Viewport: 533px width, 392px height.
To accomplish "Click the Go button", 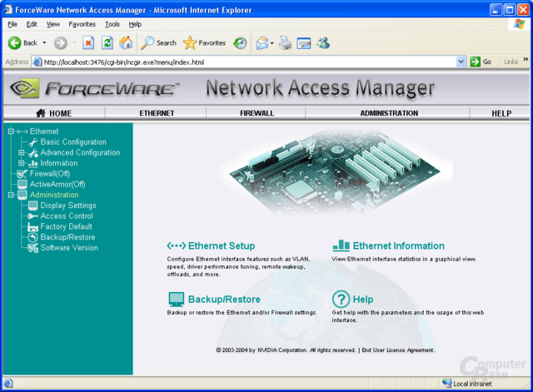I will (481, 62).
